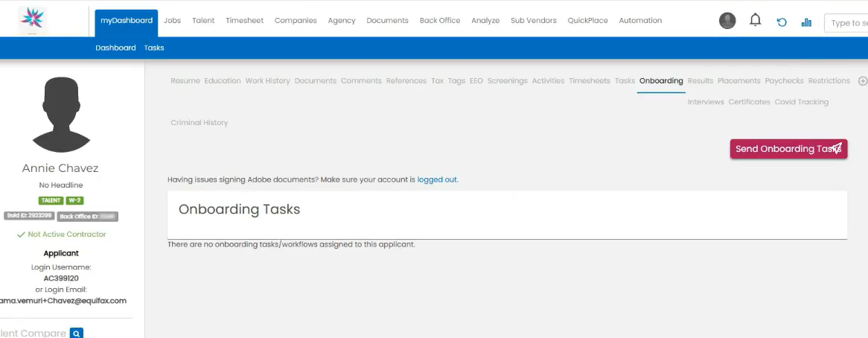Open the Companies menu
The height and width of the screenshot is (338, 868).
tap(296, 20)
